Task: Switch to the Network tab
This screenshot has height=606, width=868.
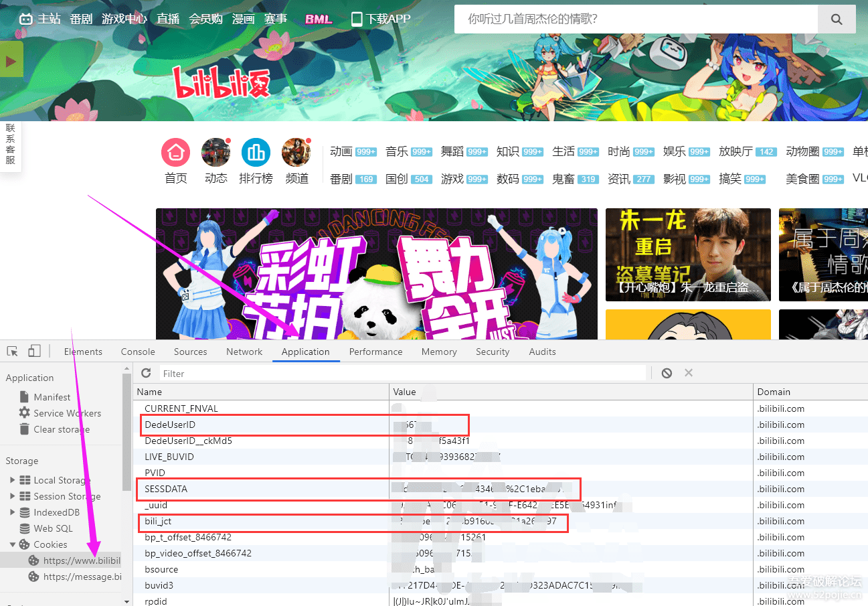Action: click(244, 352)
